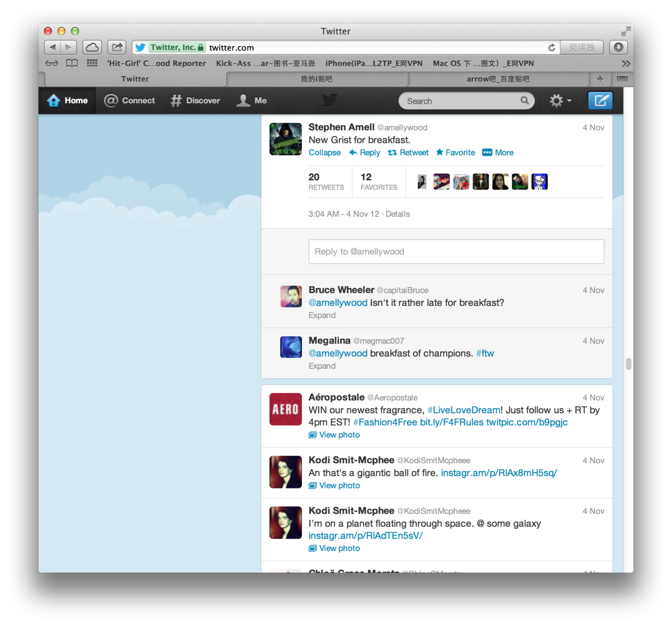The image size is (672, 626).
Task: Enter full screen with the corner arrows icon
Action: point(626,31)
